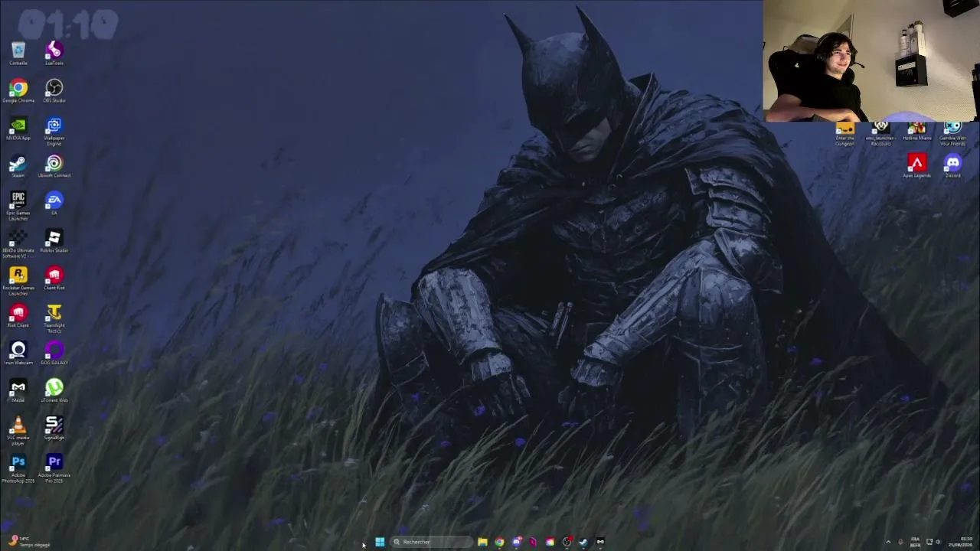Select the VLC media player icon
The height and width of the screenshot is (551, 980).
coord(18,431)
